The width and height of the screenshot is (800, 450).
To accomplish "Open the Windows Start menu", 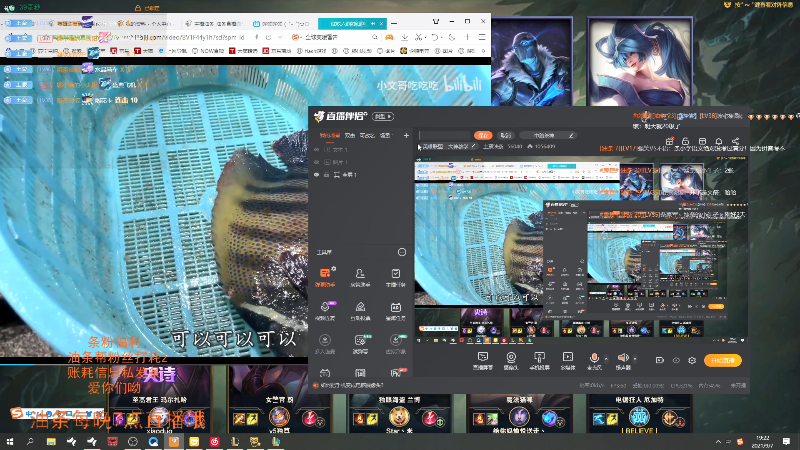I will 10,441.
